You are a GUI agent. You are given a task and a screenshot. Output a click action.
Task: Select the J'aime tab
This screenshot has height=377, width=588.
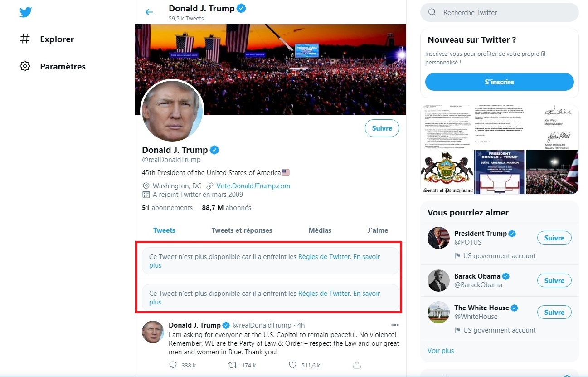pyautogui.click(x=378, y=230)
